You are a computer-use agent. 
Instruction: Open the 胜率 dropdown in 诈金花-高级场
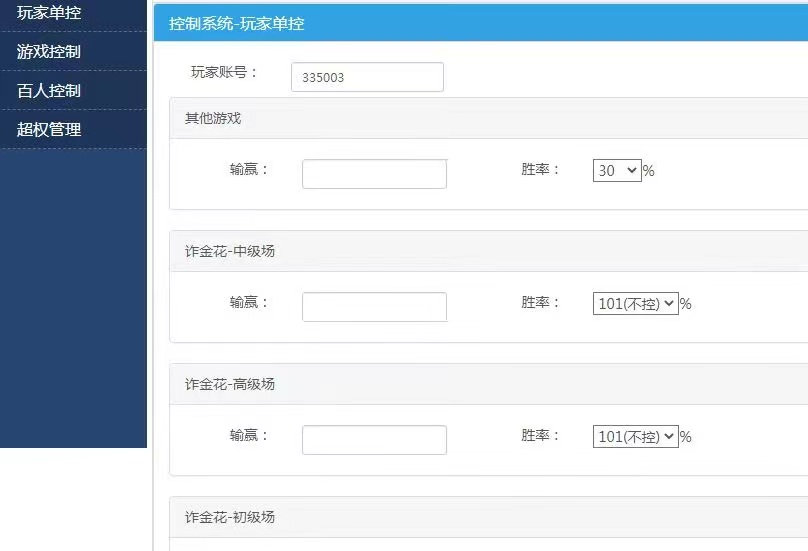635,436
